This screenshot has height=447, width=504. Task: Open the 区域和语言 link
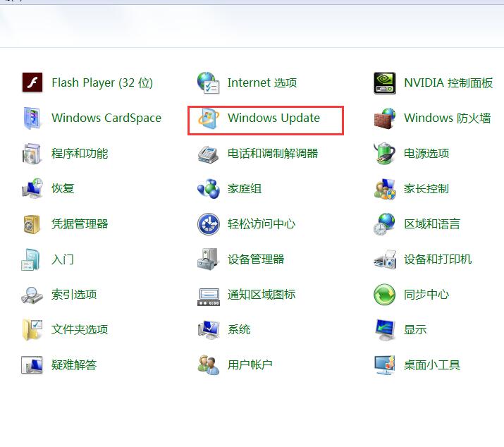(432, 223)
